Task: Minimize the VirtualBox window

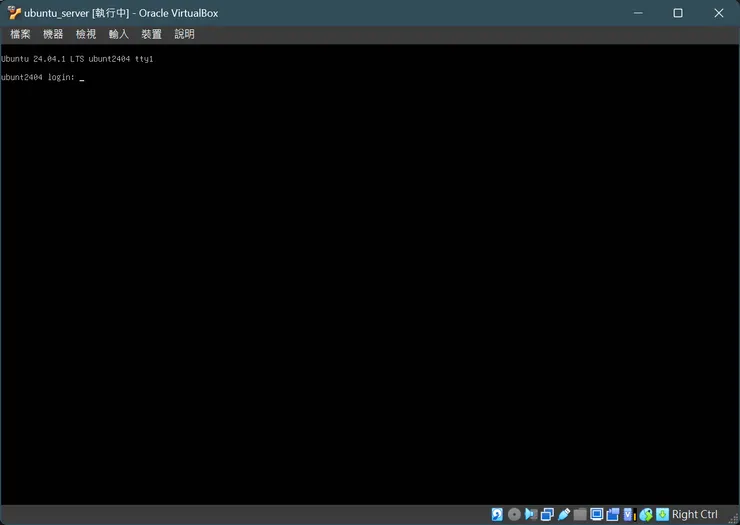Action: coord(638,13)
